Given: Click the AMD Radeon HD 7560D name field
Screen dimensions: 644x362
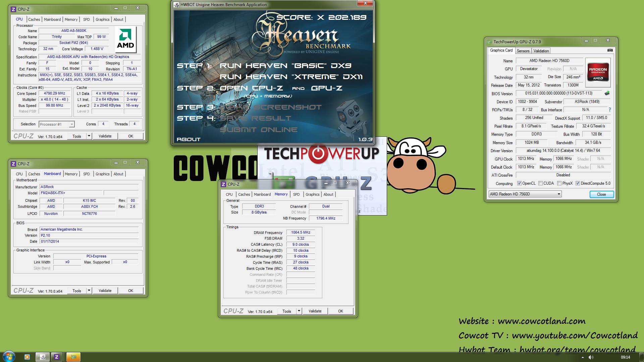Looking at the screenshot, I should [549, 61].
